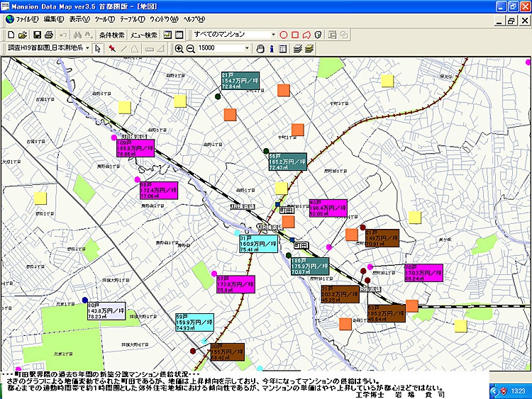Screen dimensions: 532x399
Task: Click the open folder icon
Action: [22, 34]
